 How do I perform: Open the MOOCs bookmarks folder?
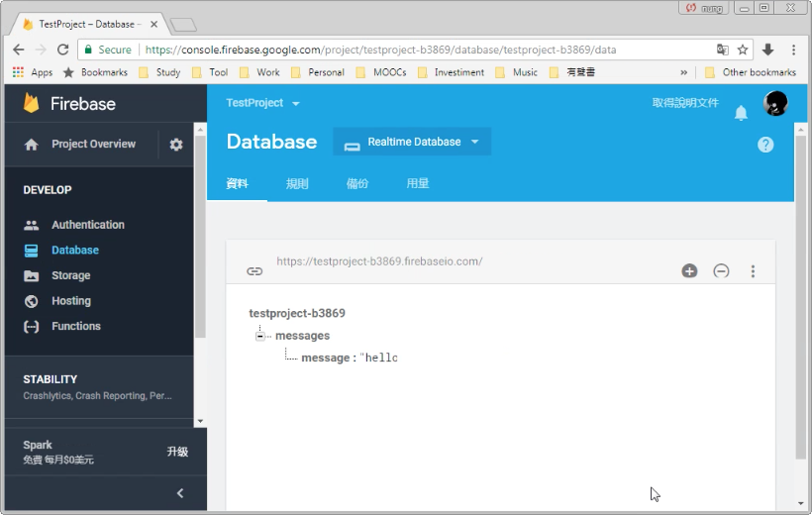(381, 72)
